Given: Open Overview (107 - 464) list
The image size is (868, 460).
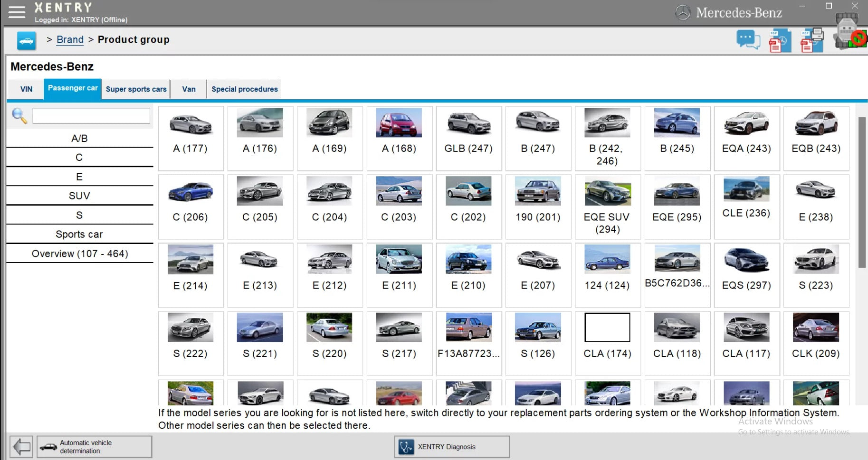Looking at the screenshot, I should pyautogui.click(x=79, y=253).
